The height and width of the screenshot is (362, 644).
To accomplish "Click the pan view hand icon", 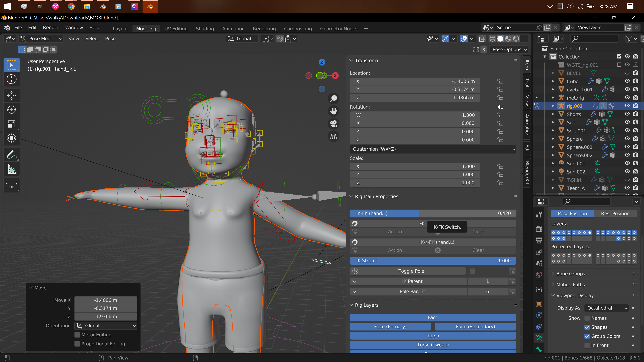I will (334, 111).
